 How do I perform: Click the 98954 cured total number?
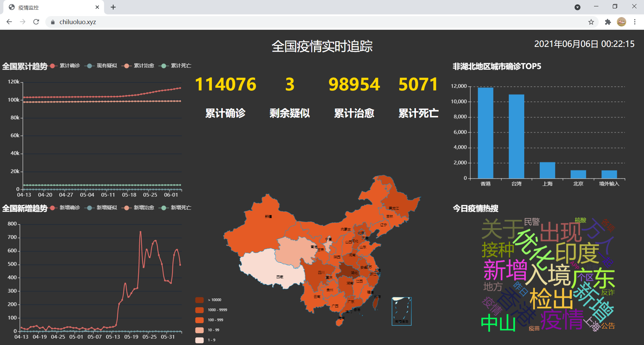354,84
